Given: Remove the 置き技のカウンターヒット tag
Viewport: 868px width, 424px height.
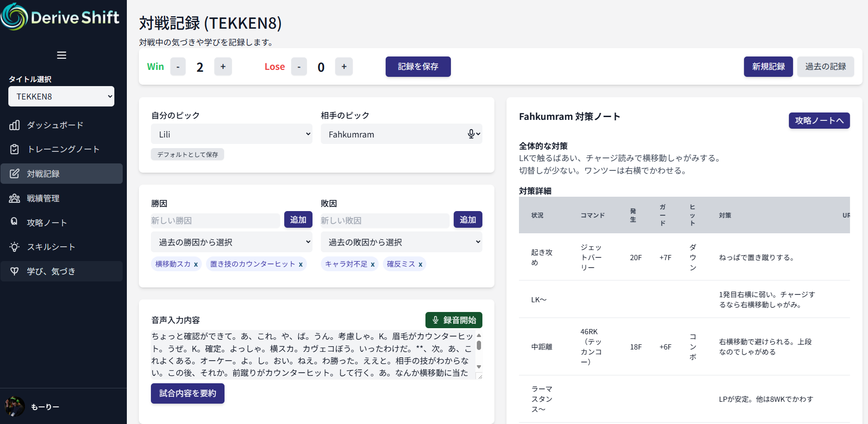Looking at the screenshot, I should (300, 264).
